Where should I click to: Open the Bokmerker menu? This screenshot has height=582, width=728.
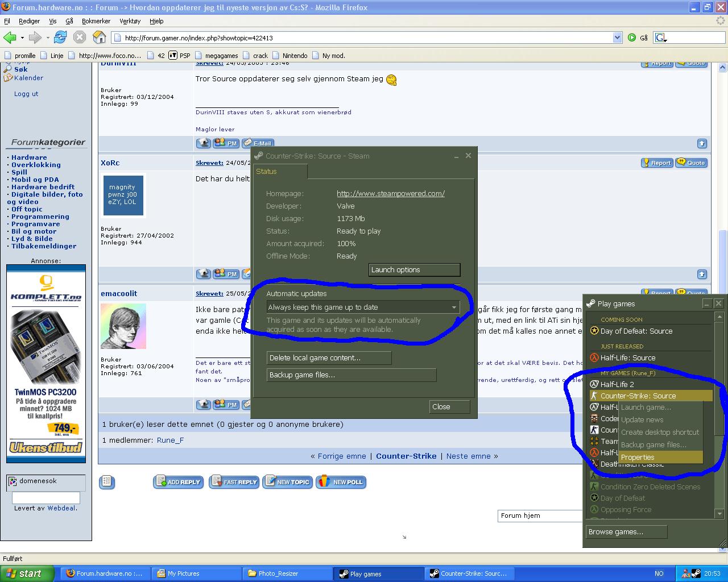click(96, 21)
